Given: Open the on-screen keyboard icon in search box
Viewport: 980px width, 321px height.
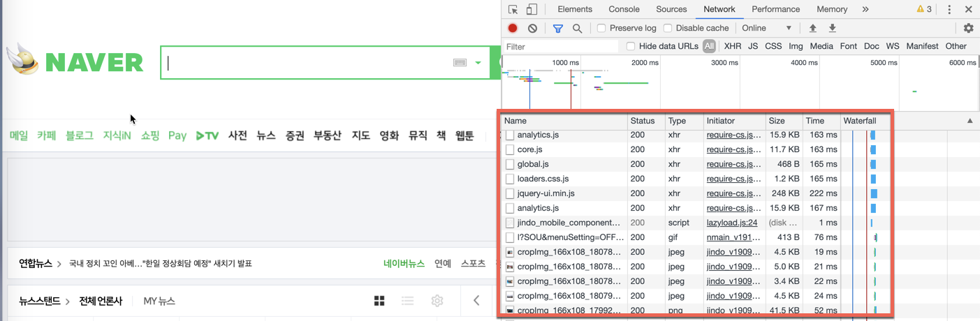Looking at the screenshot, I should (460, 62).
